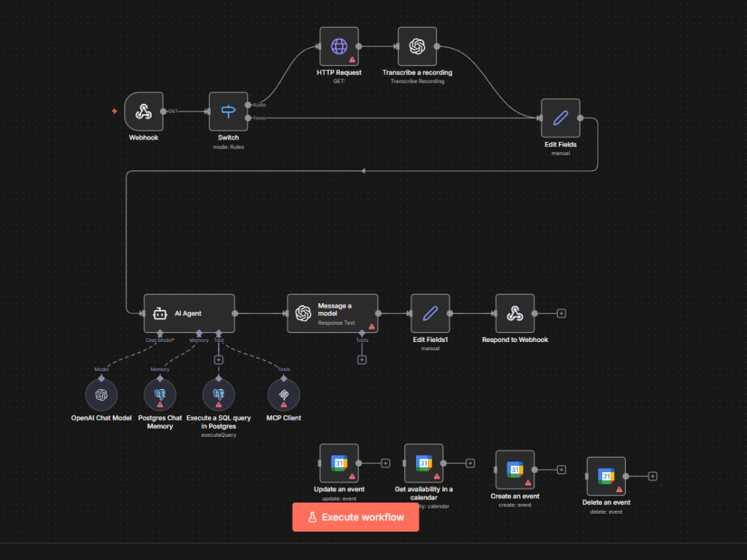
Task: Click warning triangle on Create an event
Action: pos(528,483)
